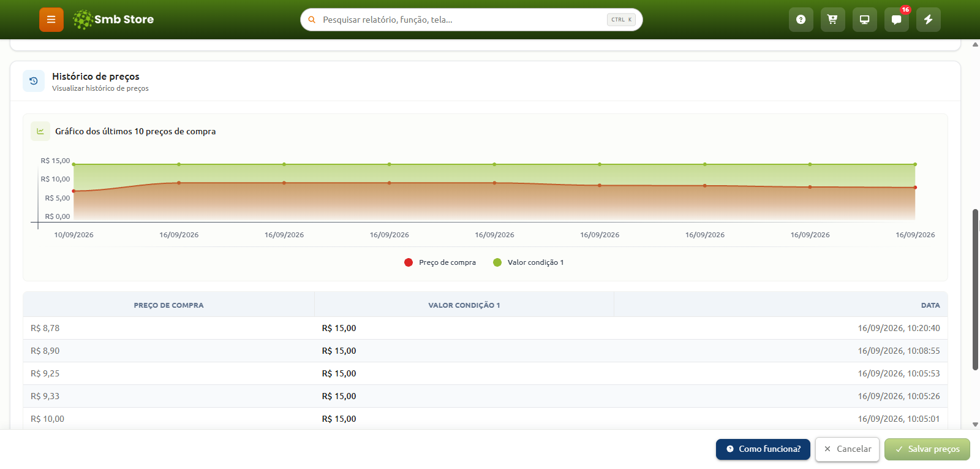
Task: Click date 16/09/2026, 10:05:01
Action: pos(899,419)
